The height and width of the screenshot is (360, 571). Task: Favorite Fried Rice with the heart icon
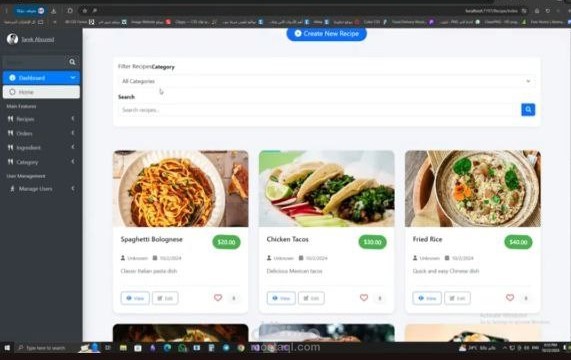pyautogui.click(x=510, y=298)
